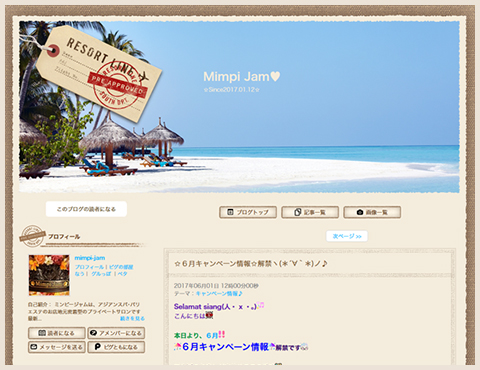Click このブログの読者になる button

pos(86,209)
